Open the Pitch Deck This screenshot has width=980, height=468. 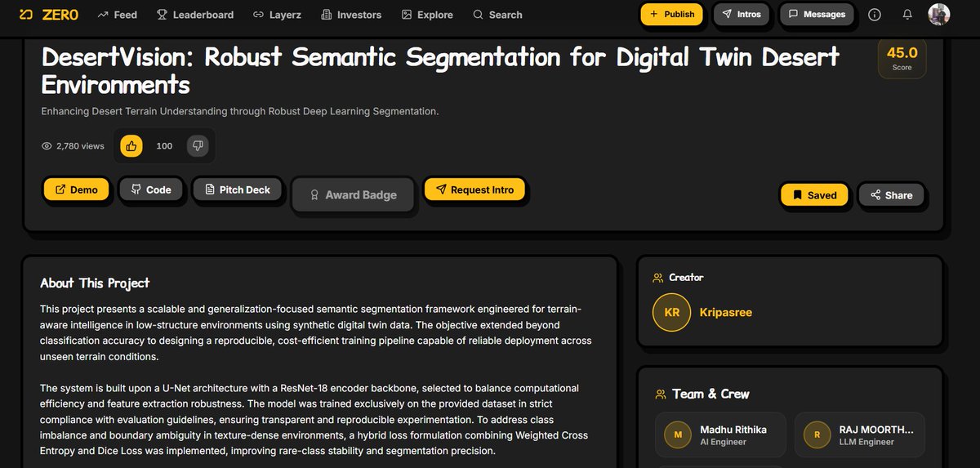(x=237, y=189)
